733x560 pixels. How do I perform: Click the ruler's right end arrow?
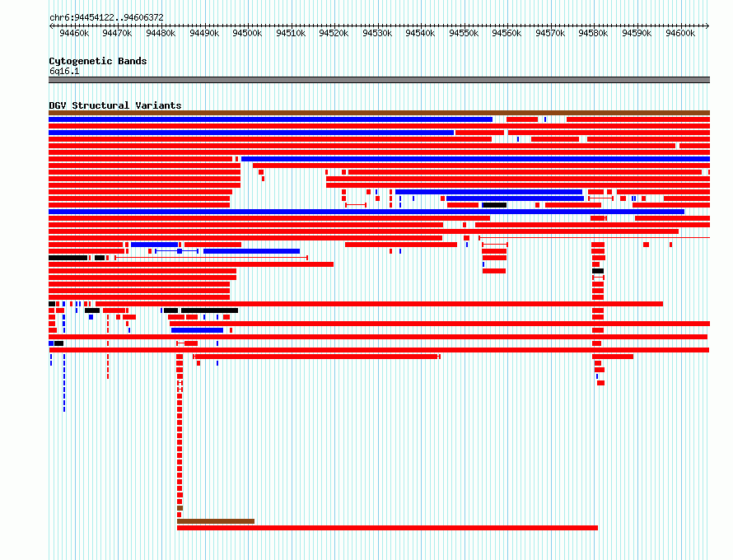coord(707,26)
